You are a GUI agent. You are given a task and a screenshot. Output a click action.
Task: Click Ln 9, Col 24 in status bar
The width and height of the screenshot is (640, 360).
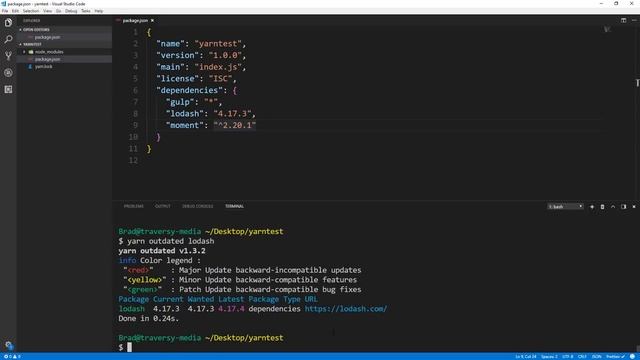(526, 357)
